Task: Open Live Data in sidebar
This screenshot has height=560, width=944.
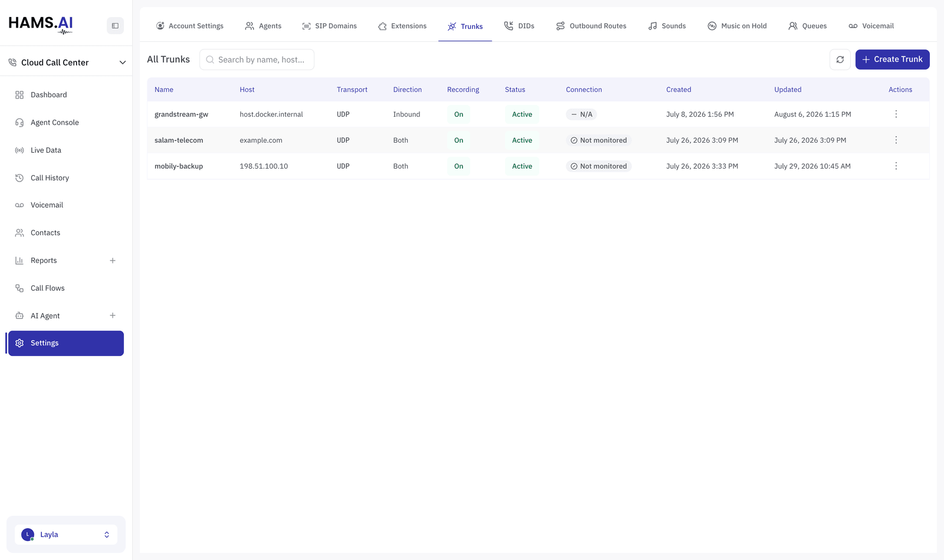Action: coord(66,150)
